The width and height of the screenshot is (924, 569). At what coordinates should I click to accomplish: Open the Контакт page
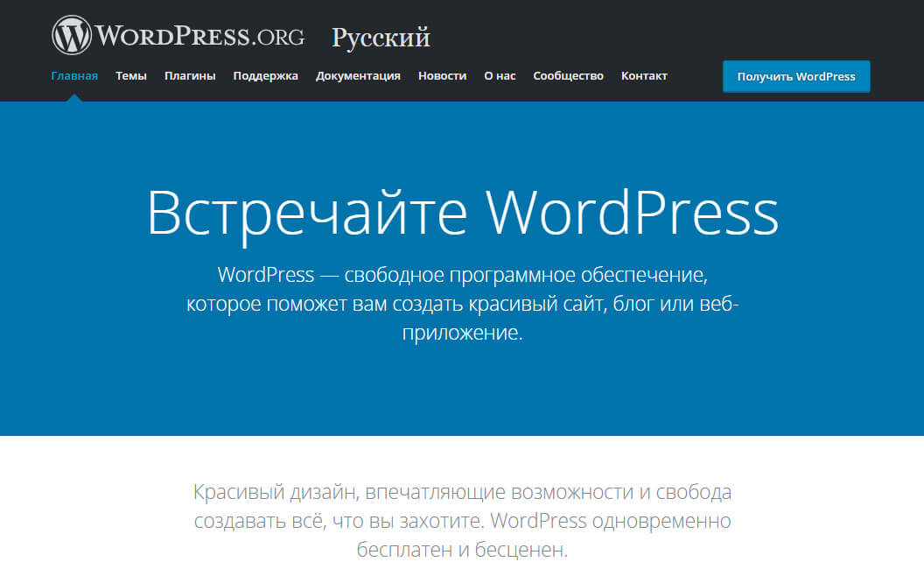pos(645,76)
